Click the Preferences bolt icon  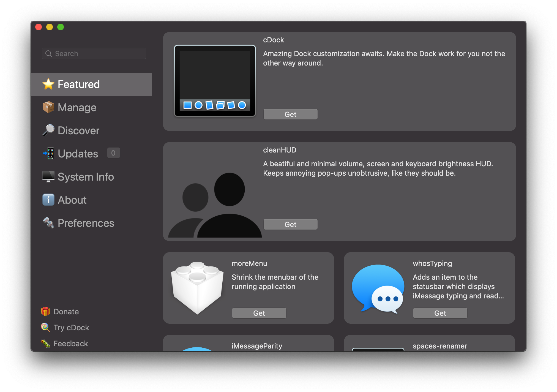(48, 223)
